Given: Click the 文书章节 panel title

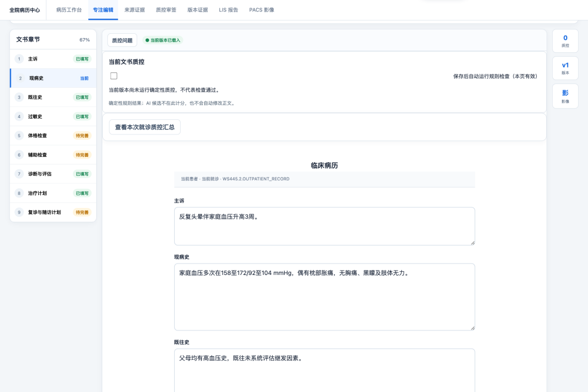Looking at the screenshot, I should tap(28, 39).
